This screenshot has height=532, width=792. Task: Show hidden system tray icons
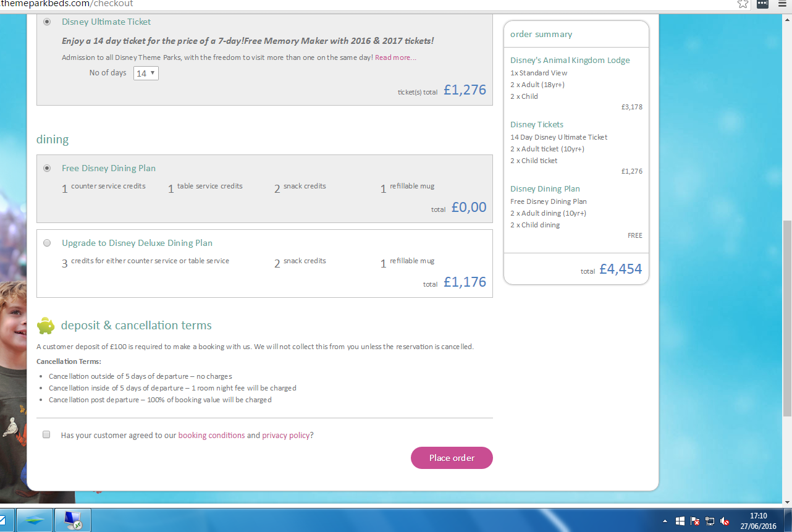click(665, 521)
